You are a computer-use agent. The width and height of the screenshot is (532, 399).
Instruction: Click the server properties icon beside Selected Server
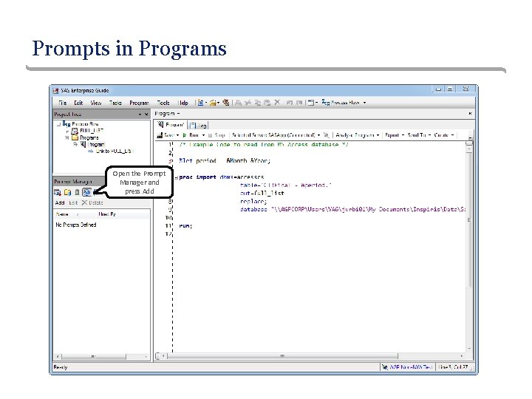326,135
